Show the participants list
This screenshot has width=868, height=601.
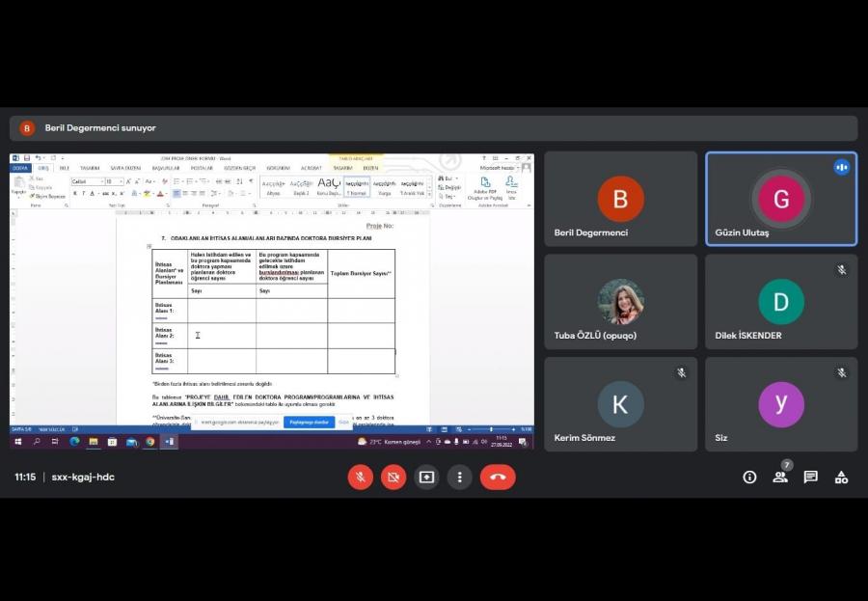coord(780,477)
